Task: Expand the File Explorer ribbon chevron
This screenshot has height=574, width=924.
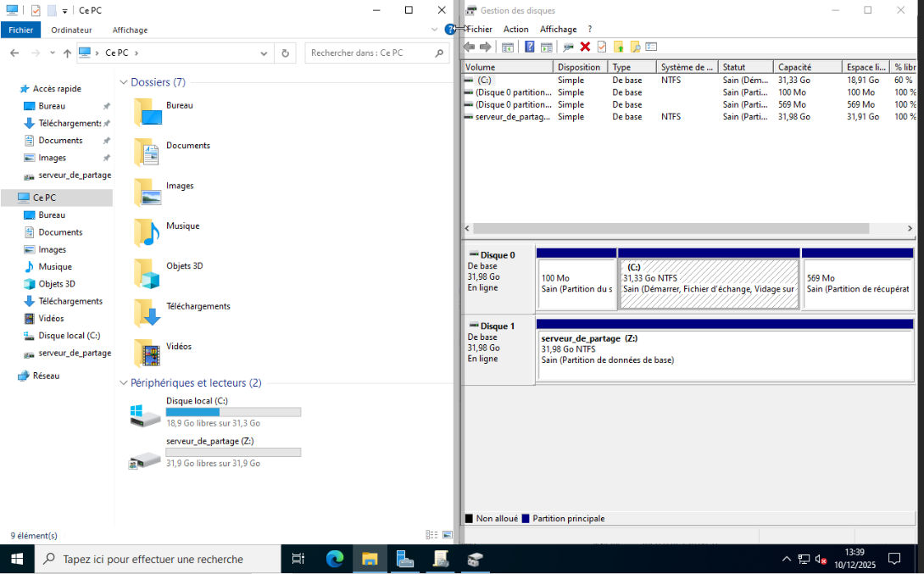Action: [x=435, y=30]
